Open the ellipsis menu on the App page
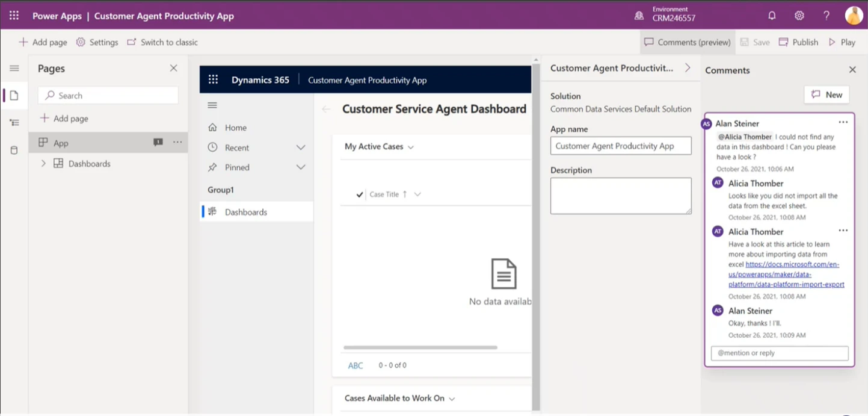Screen dimensions: 868x416 (177, 142)
